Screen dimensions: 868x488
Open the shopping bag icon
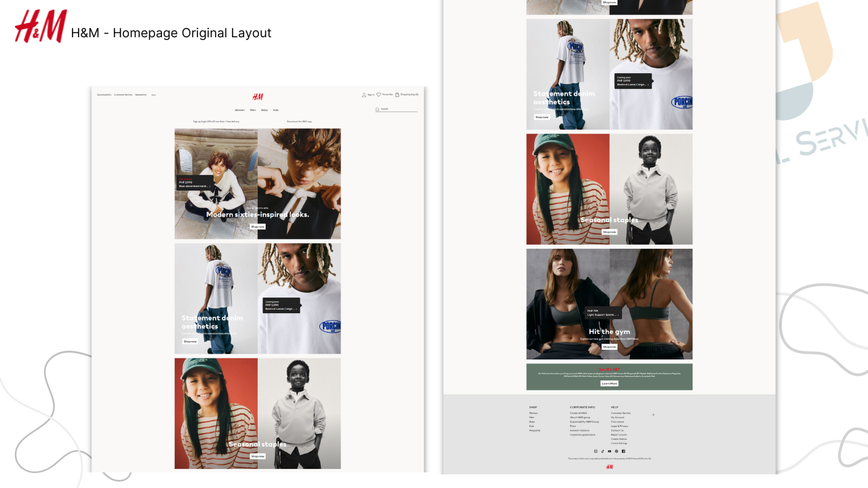click(397, 95)
